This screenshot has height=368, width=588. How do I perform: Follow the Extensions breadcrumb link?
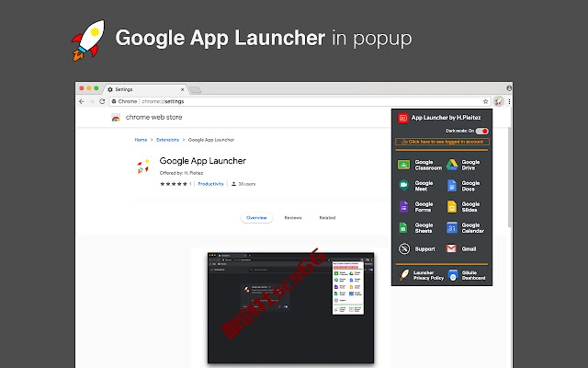(x=167, y=140)
